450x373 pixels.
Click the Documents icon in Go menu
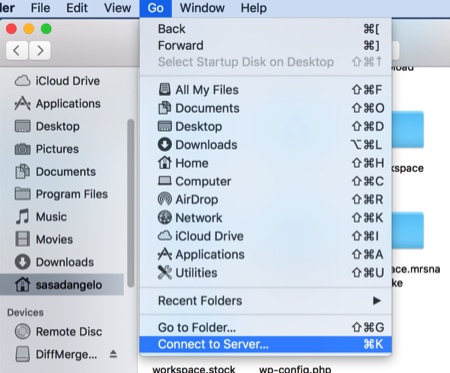(x=165, y=108)
